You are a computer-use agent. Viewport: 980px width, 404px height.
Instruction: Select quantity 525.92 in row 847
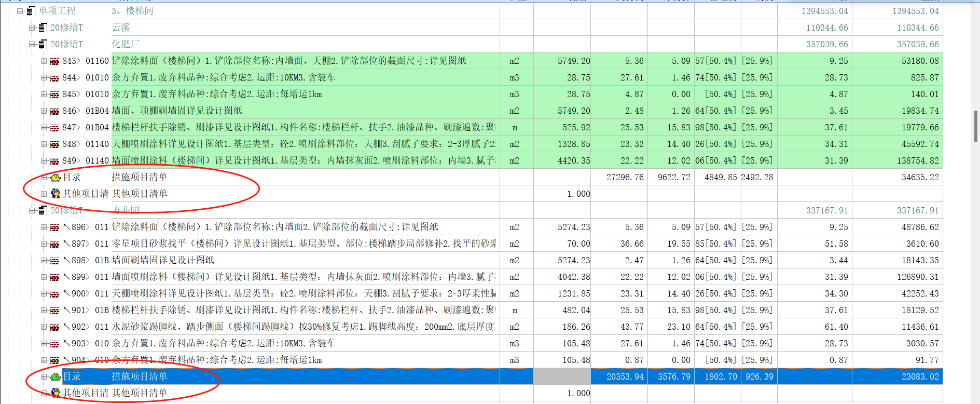tap(576, 127)
